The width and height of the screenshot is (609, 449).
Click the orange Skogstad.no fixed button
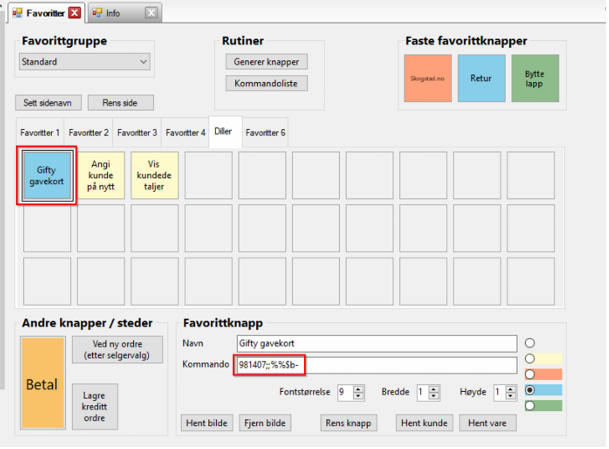pos(428,78)
